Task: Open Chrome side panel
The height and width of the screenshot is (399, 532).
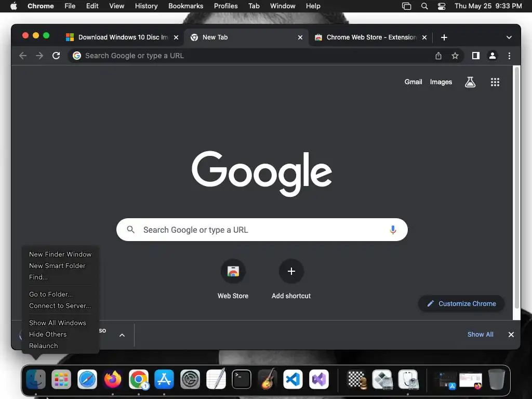Action: (476, 56)
